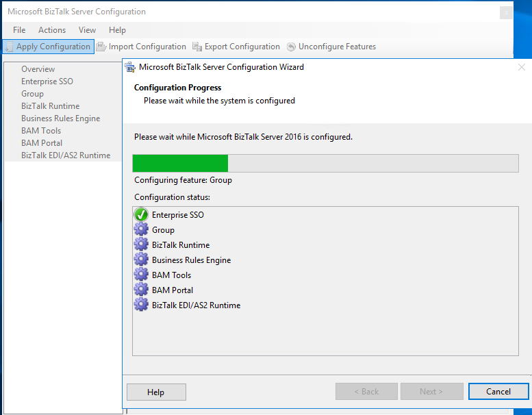Click the Import Configuration toolbar icon

(101, 47)
